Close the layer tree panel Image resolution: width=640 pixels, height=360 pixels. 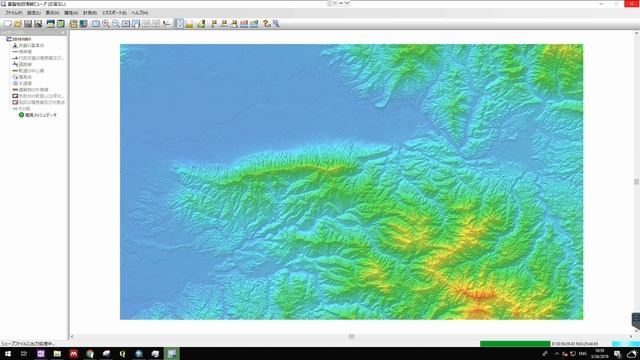(63, 32)
